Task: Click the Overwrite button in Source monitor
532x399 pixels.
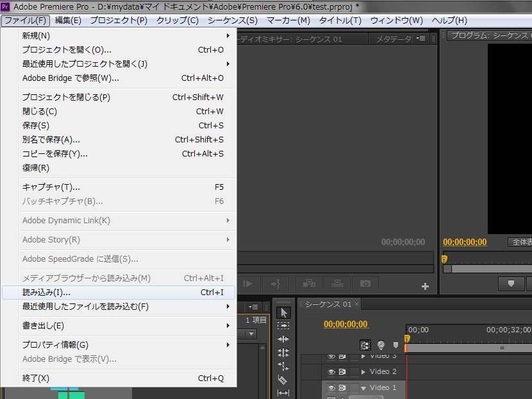Action: (x=337, y=283)
